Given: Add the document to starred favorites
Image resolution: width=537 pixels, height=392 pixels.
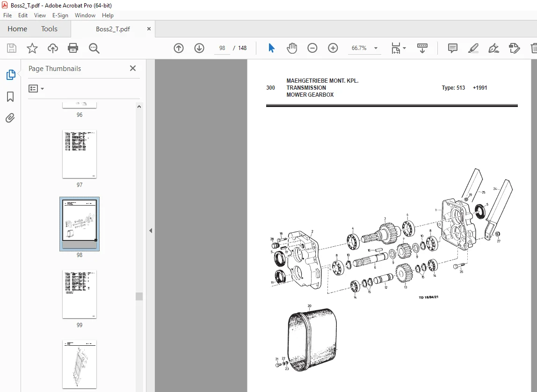Looking at the screenshot, I should pyautogui.click(x=32, y=48).
